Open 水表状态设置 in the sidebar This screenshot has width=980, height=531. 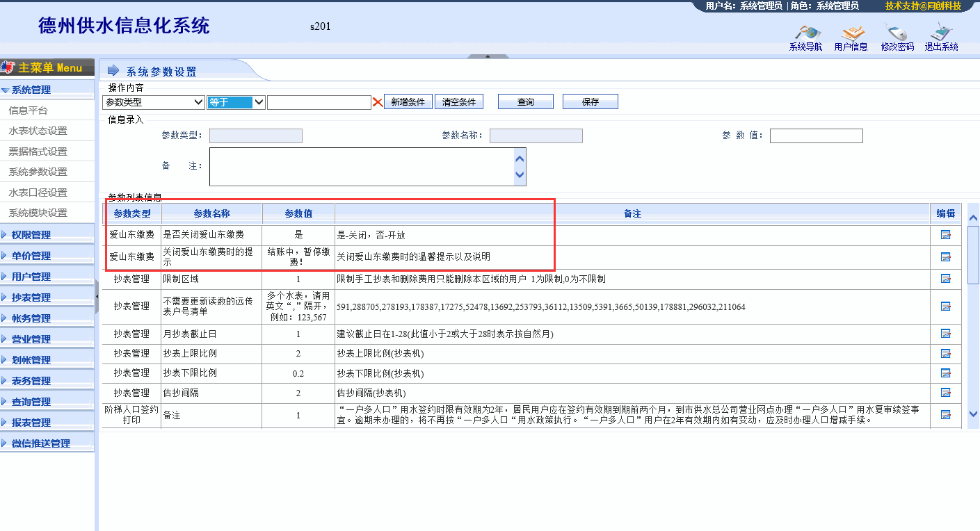pos(38,131)
